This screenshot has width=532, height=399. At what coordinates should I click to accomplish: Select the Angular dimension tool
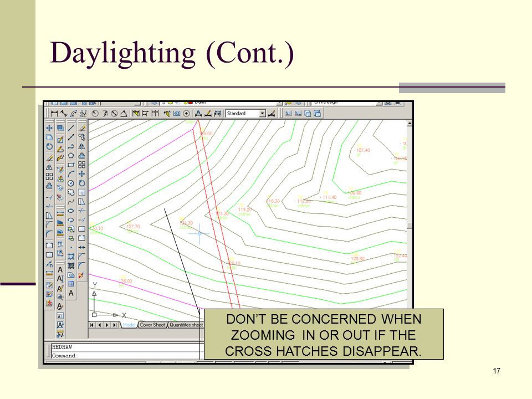pyautogui.click(x=124, y=113)
